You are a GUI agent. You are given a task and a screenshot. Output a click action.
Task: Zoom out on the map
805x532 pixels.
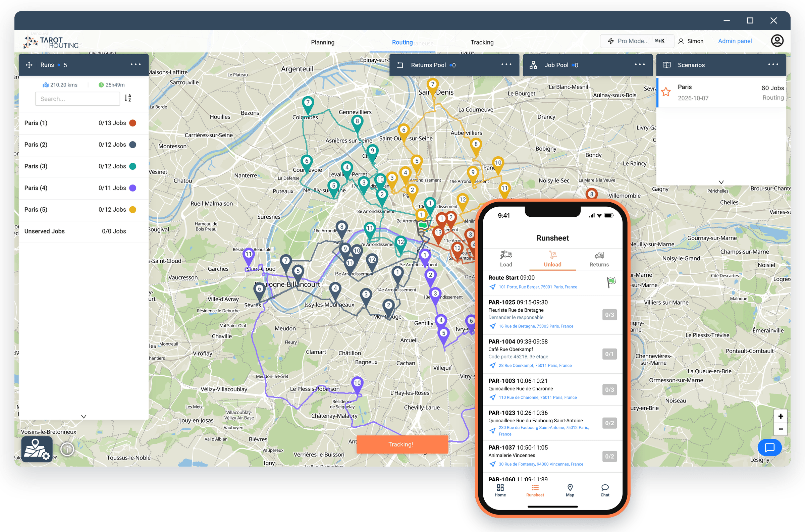781,429
